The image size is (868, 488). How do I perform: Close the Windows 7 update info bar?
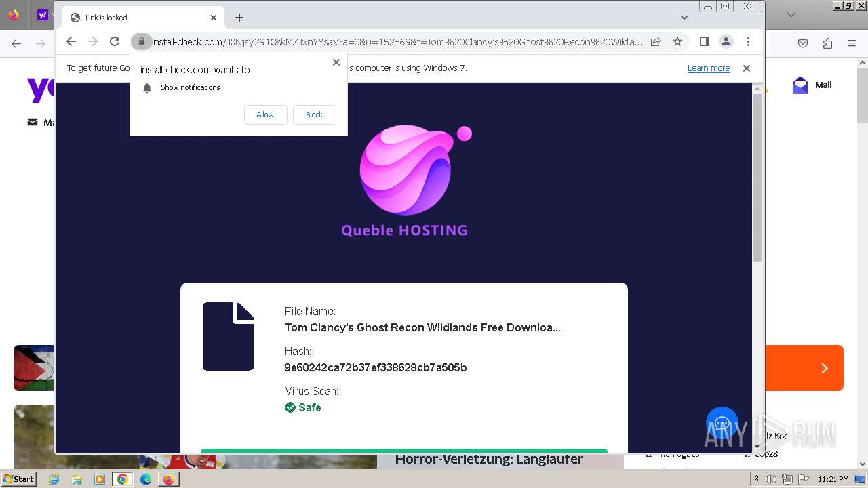point(747,68)
